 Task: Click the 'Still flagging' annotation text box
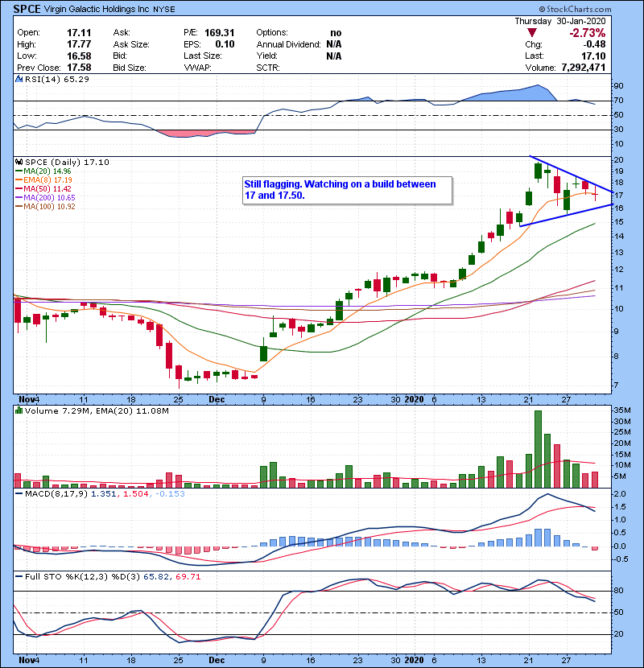point(348,191)
